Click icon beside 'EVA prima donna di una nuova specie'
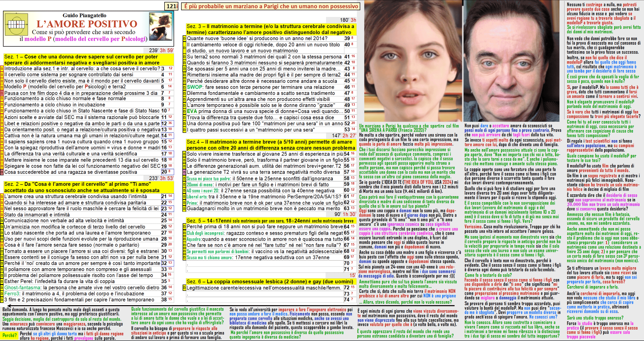Screen dimensions: 644x341 pyautogui.click(x=184, y=111)
